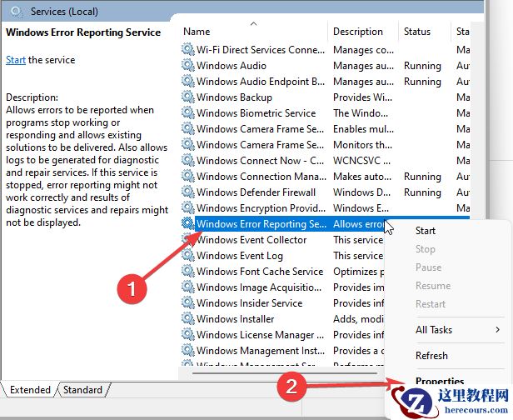Click gear icon beside Windows License Manager
The height and width of the screenshot is (420, 513).
pos(188,334)
